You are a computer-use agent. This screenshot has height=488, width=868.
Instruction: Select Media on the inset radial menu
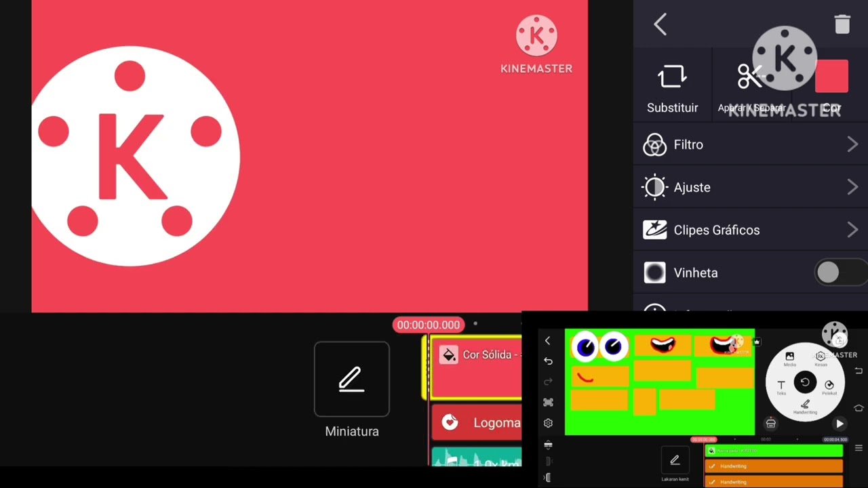(789, 359)
